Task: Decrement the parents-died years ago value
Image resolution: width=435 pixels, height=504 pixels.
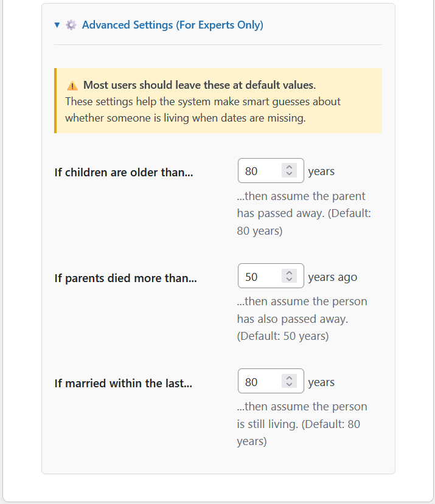Action: (x=290, y=280)
